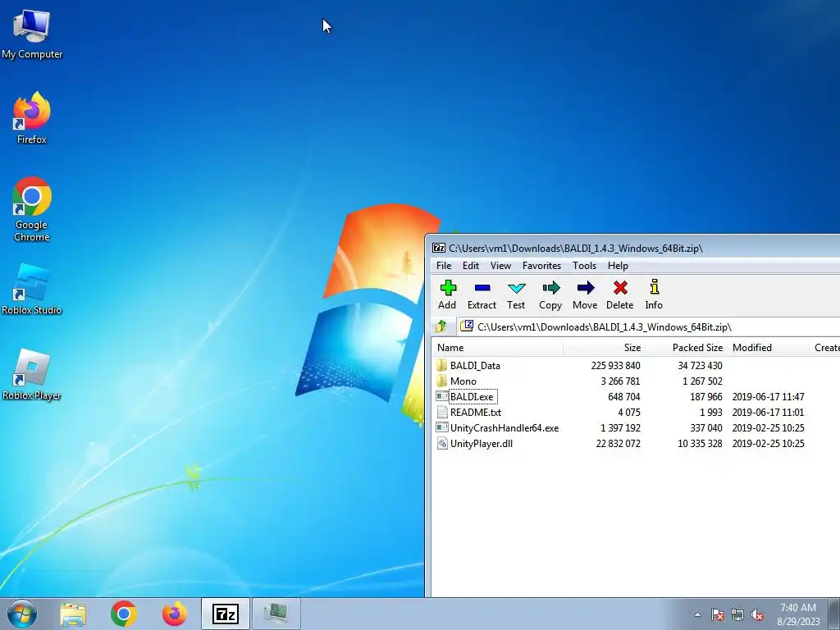The image size is (840, 630).
Task: Click the network tray icon
Action: pos(737,615)
